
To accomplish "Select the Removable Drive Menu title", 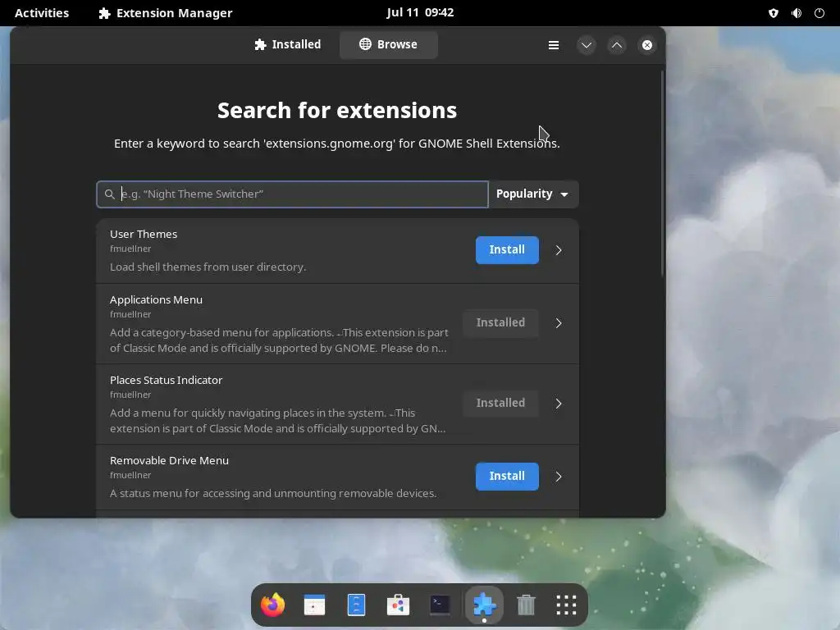I will click(169, 461).
